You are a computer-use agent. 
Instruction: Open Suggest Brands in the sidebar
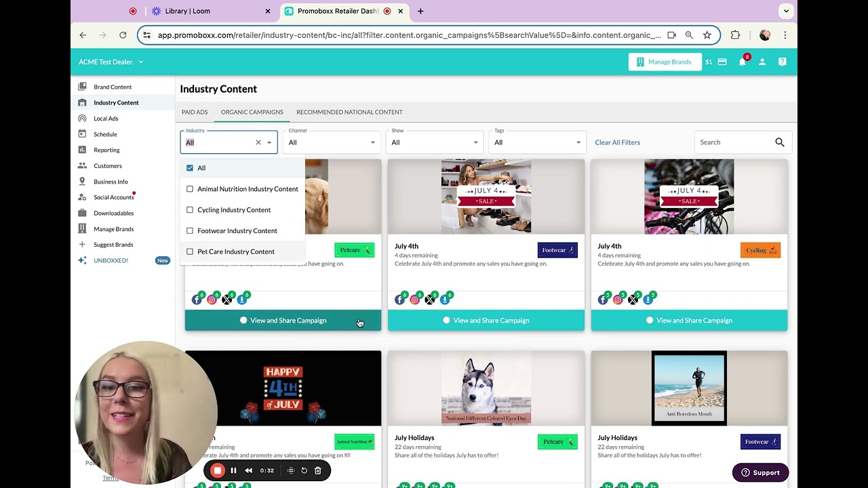tap(122, 245)
